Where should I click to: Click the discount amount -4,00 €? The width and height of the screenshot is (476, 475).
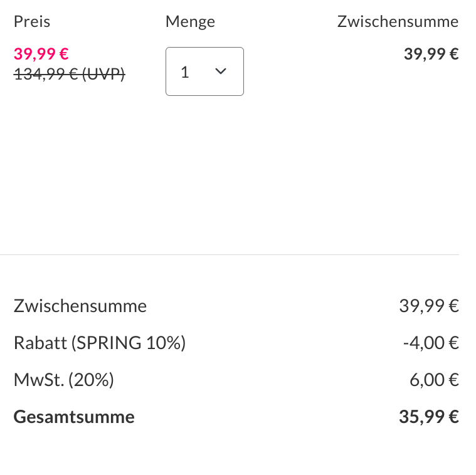point(431,343)
